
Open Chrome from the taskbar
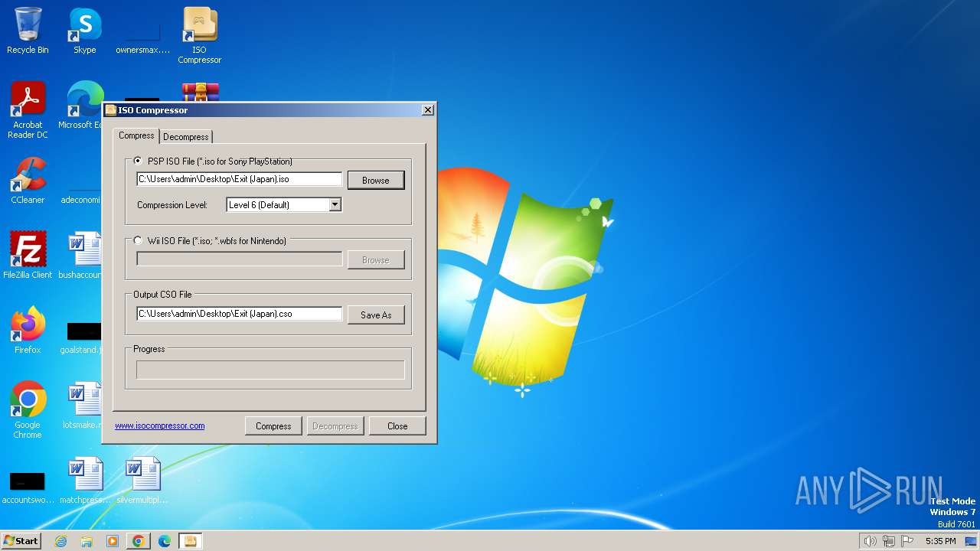pyautogui.click(x=139, y=541)
